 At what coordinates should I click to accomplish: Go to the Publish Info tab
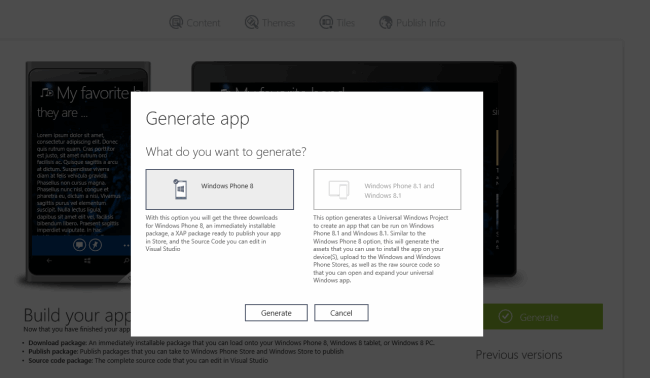412,22
